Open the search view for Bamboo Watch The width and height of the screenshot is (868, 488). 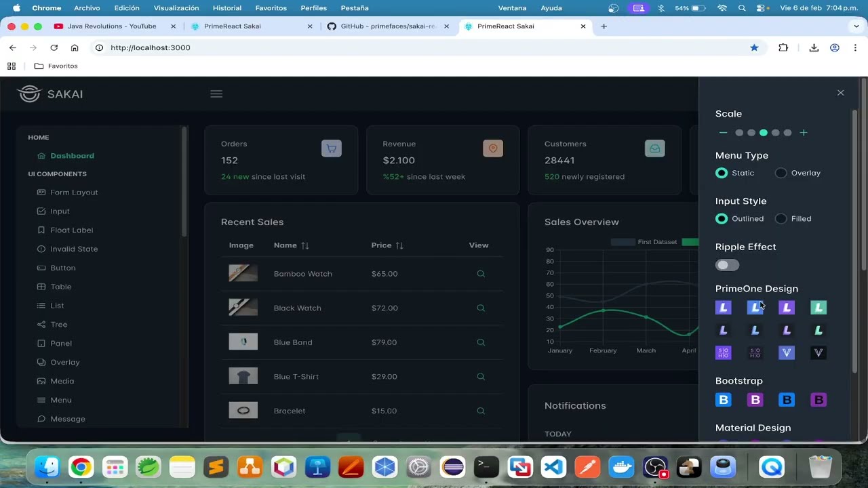pyautogui.click(x=481, y=274)
